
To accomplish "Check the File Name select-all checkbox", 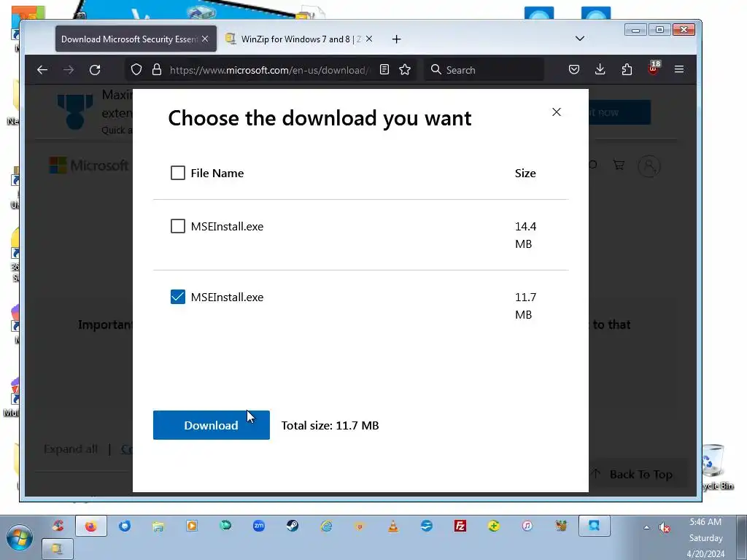I will 178,173.
